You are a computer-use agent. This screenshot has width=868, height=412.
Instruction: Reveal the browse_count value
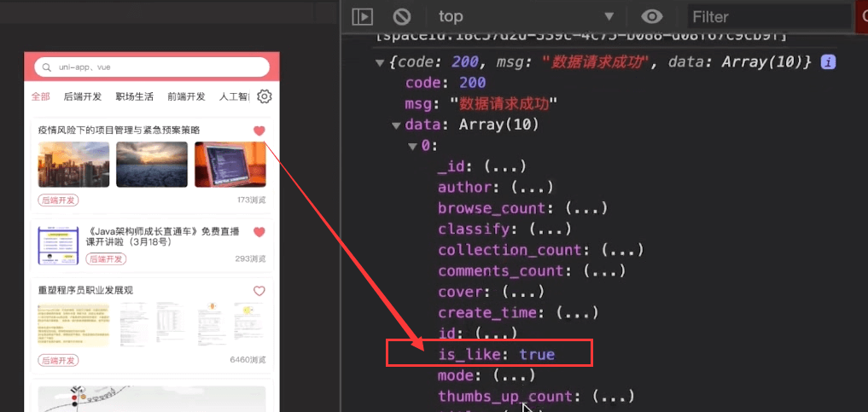(586, 208)
